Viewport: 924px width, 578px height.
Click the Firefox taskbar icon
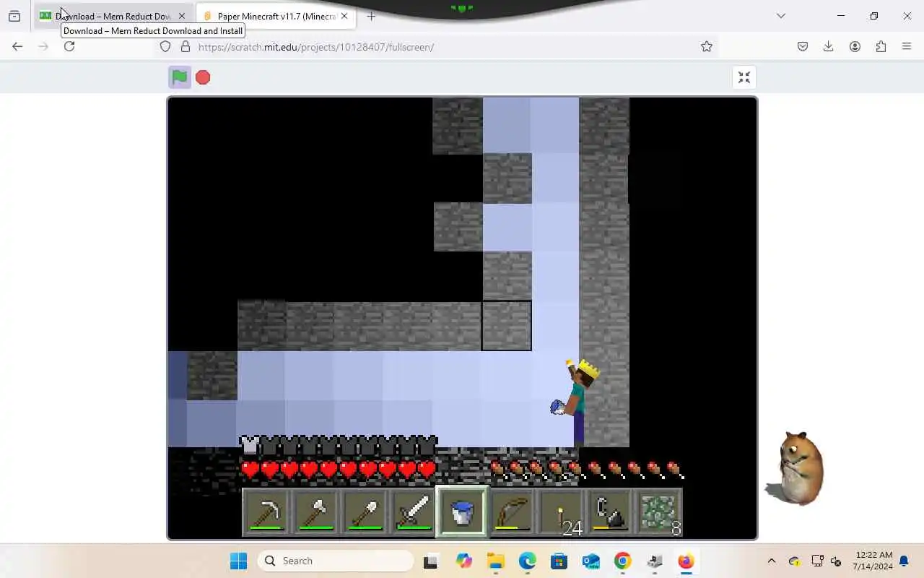pyautogui.click(x=686, y=561)
